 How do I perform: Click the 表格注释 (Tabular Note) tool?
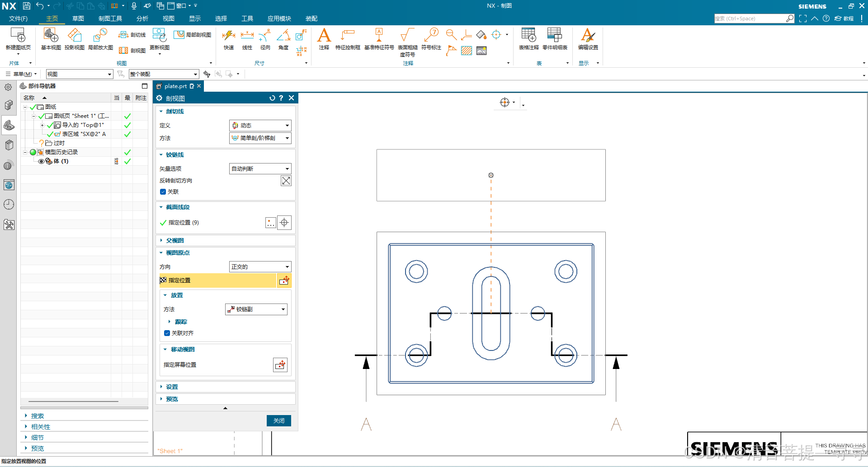click(x=528, y=39)
